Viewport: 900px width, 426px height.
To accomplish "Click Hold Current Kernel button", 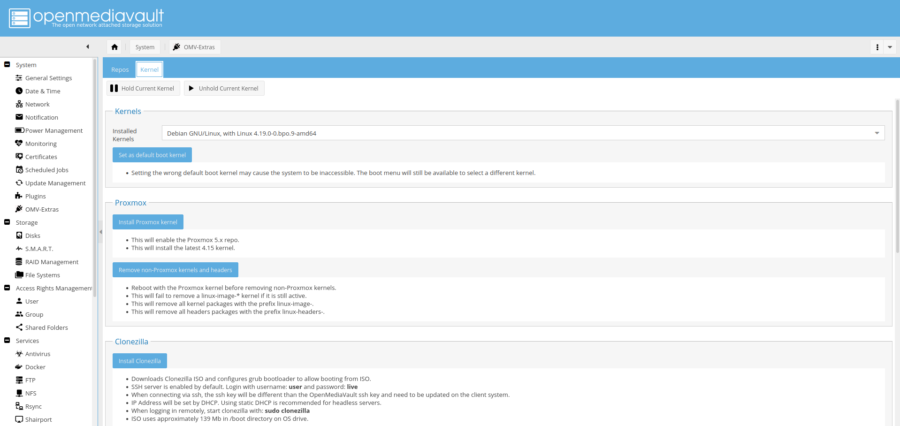I will [143, 88].
